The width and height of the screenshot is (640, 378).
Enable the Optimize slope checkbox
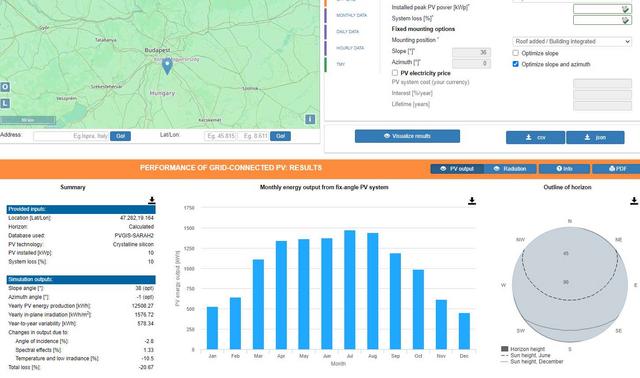tap(516, 53)
